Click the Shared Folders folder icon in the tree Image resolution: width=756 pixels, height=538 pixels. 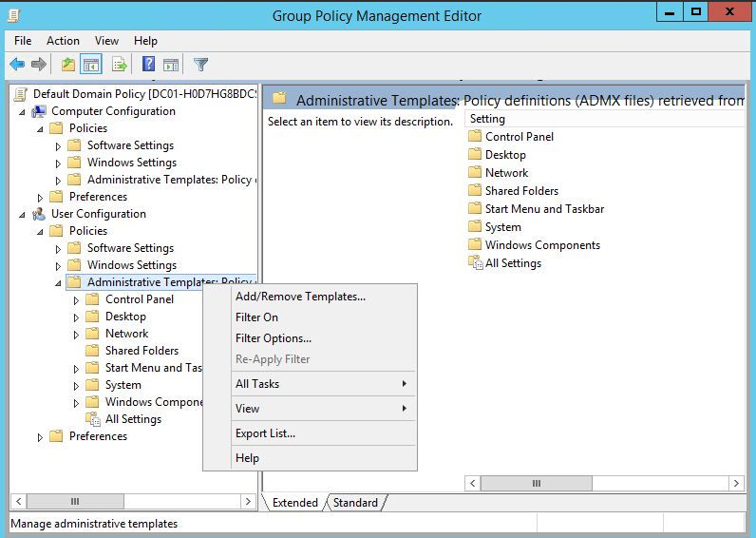(92, 351)
